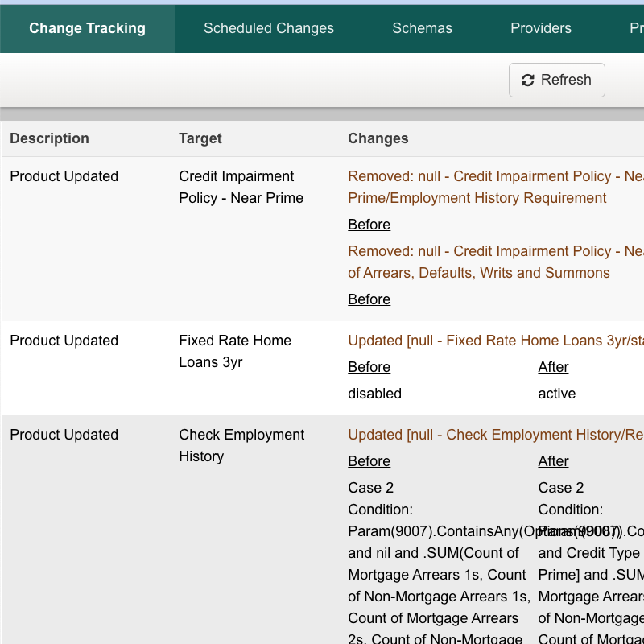Click Before label in Check Employment row
The image size is (644, 644).
pyautogui.click(x=369, y=461)
